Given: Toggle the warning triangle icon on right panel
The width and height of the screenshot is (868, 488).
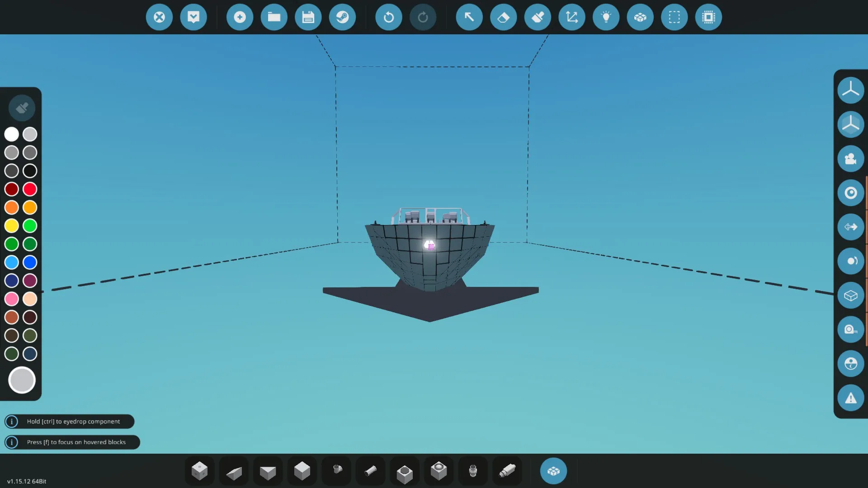Looking at the screenshot, I should coord(850,398).
